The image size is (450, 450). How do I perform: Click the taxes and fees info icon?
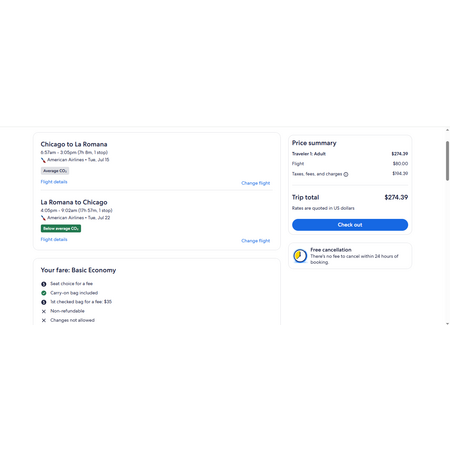coord(346,174)
